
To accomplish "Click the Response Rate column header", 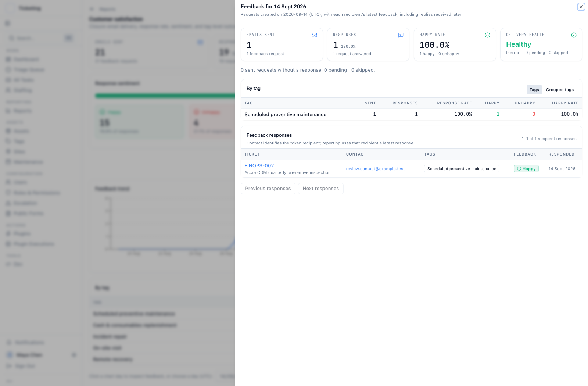I will pyautogui.click(x=454, y=103).
